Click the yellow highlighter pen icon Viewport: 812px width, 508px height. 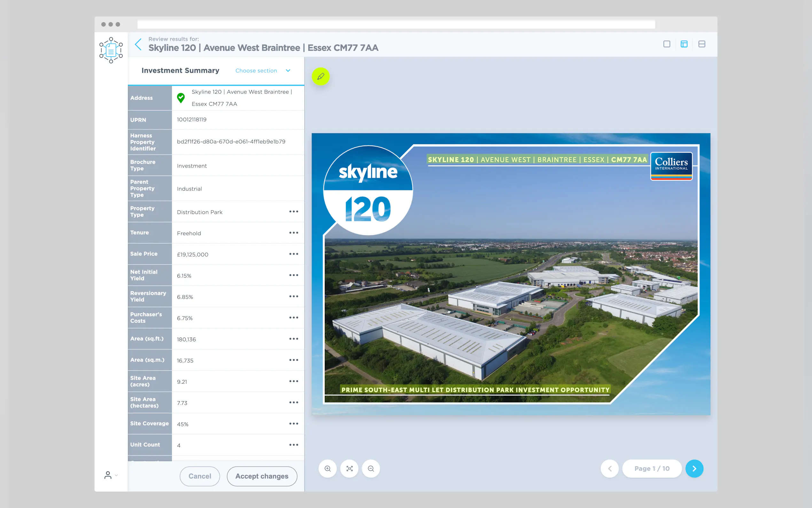[321, 76]
